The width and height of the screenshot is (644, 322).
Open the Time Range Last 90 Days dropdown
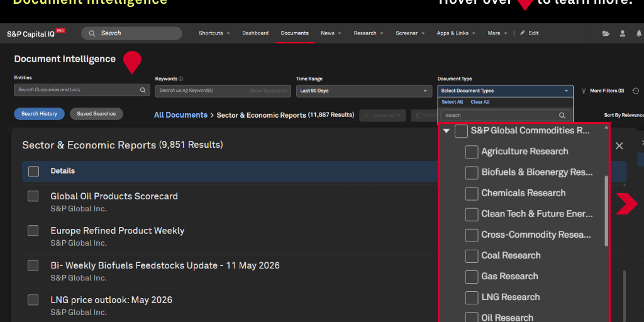point(364,91)
